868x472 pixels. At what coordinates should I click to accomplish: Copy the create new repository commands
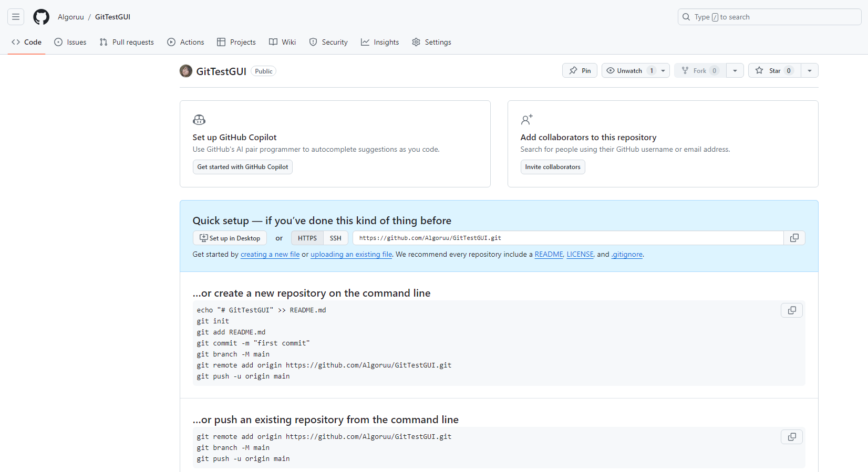click(x=792, y=310)
